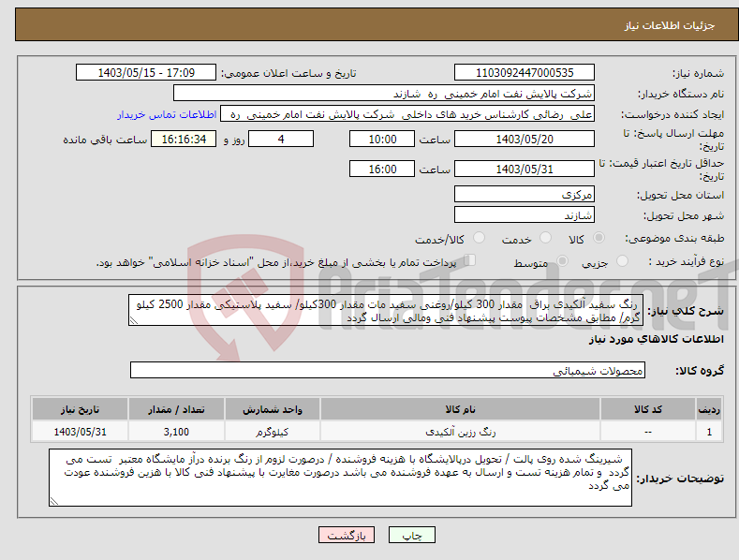Click the request creator field علی رضائی
The width and height of the screenshot is (739, 560).
pyautogui.click(x=407, y=114)
